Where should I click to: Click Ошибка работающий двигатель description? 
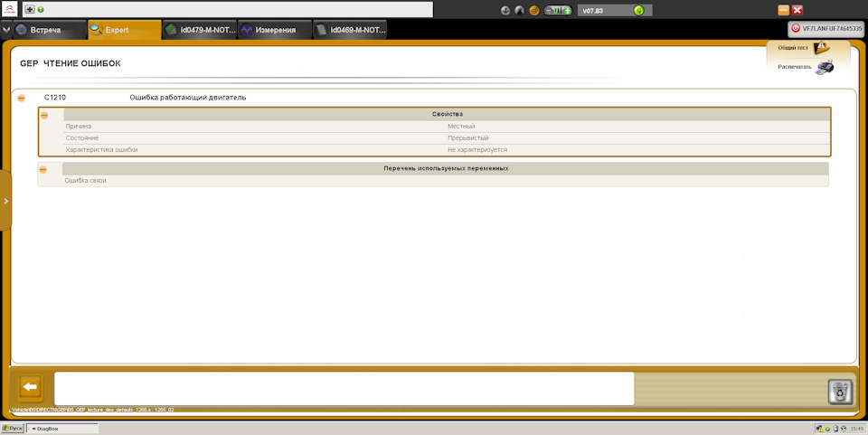[x=188, y=98]
